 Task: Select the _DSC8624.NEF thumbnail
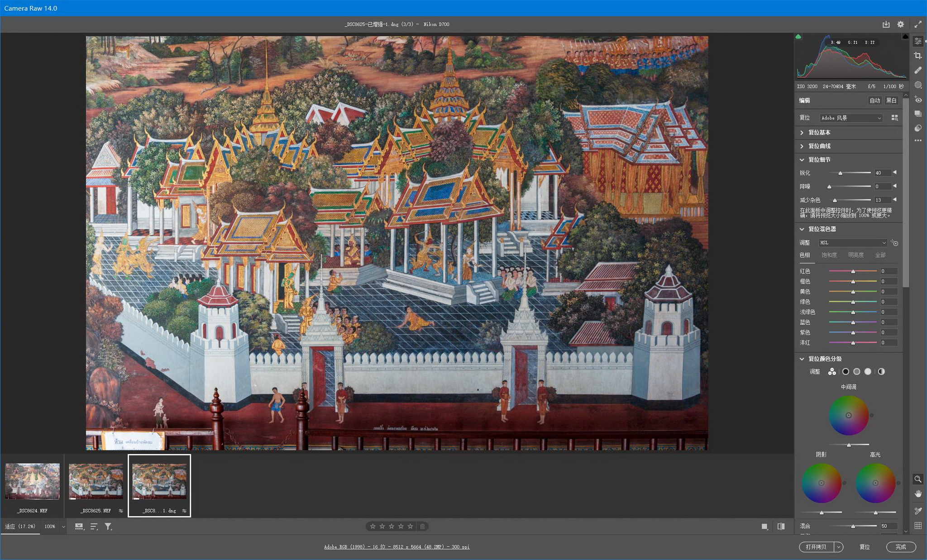[32, 481]
